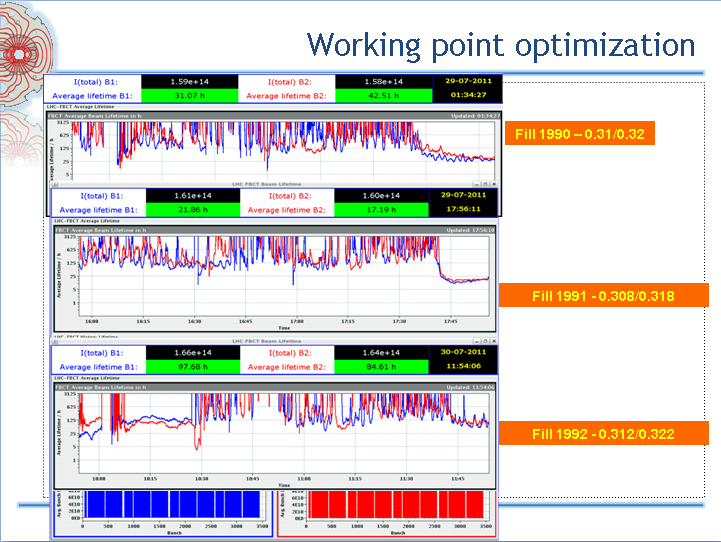Click the 1.59e+14 B1 intensity value

(189, 82)
